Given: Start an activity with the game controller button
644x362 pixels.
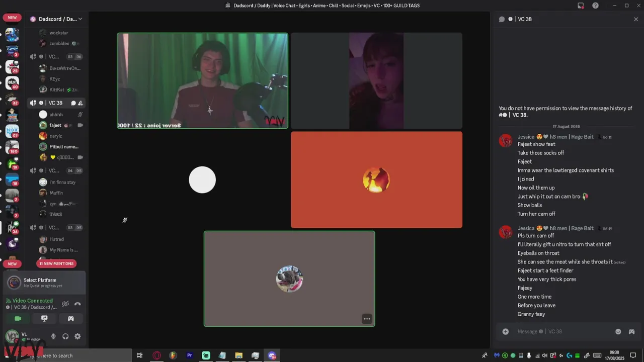Looking at the screenshot, I should (x=71, y=318).
